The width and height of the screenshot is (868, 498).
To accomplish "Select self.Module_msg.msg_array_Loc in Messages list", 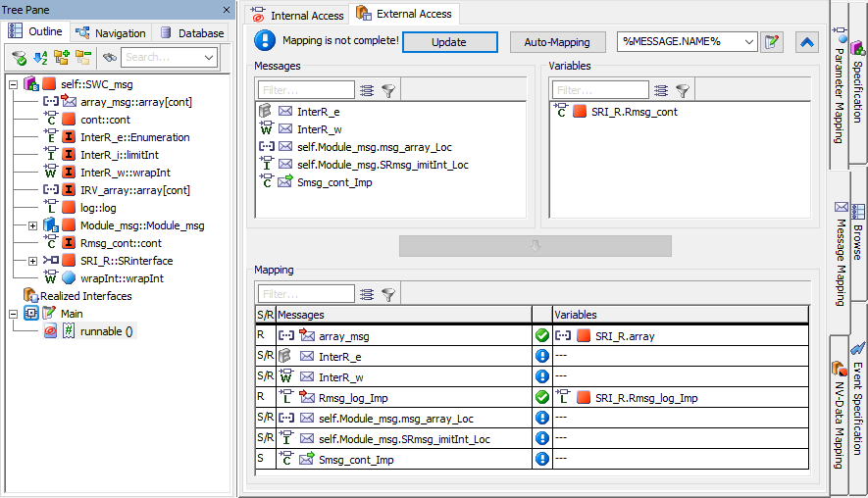I will coord(375,147).
